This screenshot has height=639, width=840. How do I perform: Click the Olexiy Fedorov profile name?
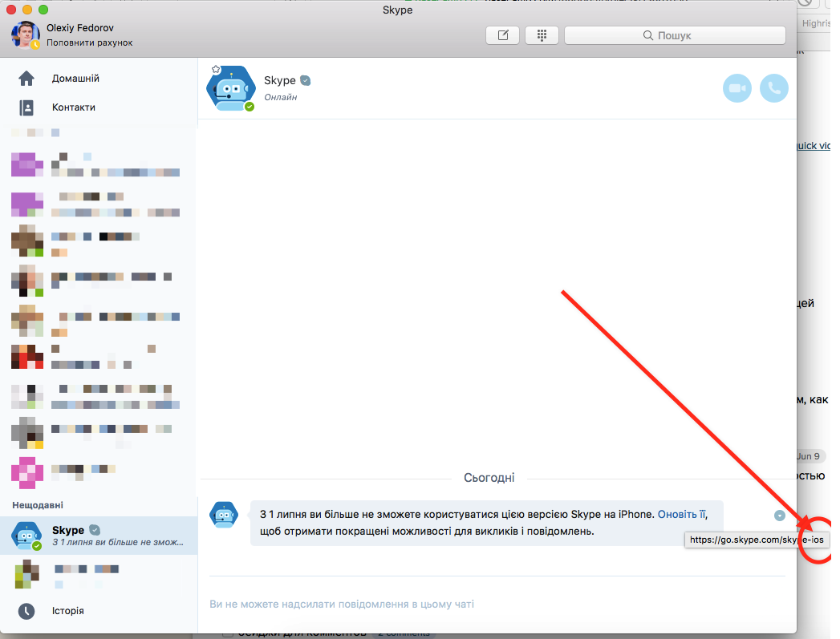pyautogui.click(x=79, y=28)
